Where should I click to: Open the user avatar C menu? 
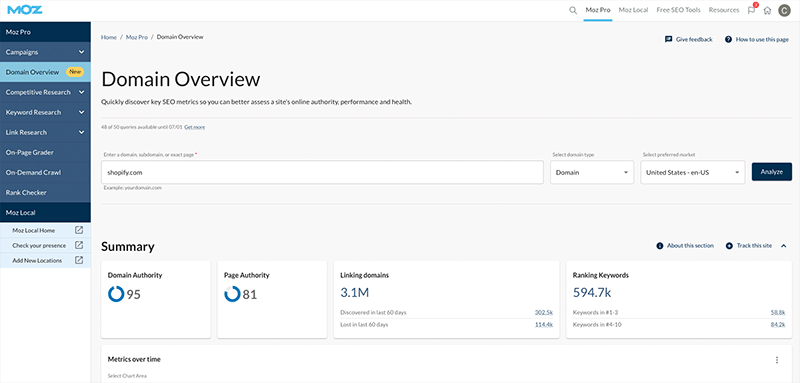[x=784, y=10]
